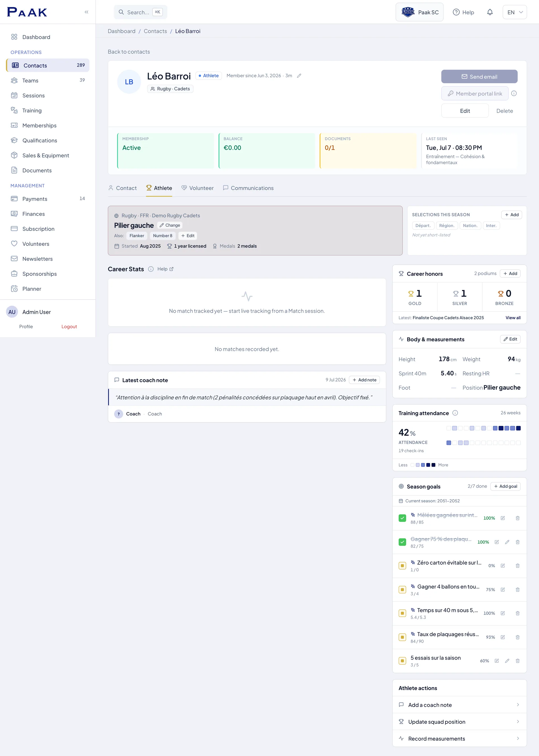This screenshot has height=756, width=539.
Task: Expand 'Record measurements' action
Action: pyautogui.click(x=459, y=738)
